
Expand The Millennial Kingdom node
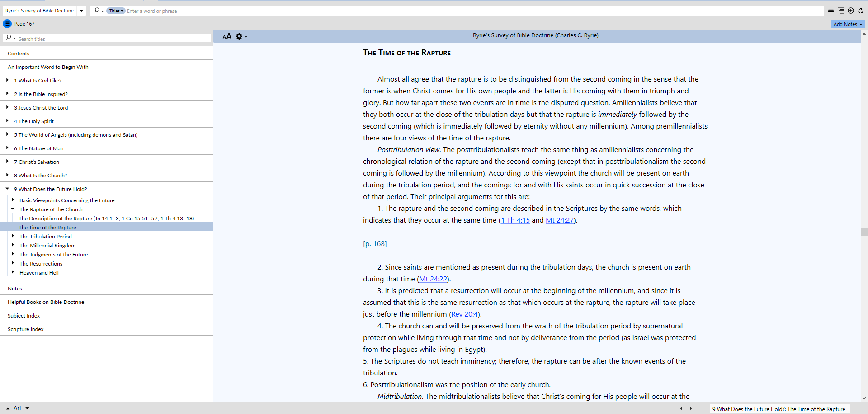[13, 245]
